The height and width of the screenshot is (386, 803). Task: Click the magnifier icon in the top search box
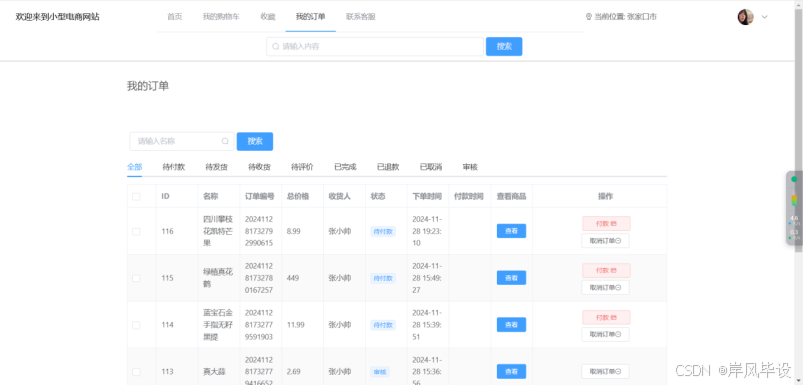tap(276, 47)
